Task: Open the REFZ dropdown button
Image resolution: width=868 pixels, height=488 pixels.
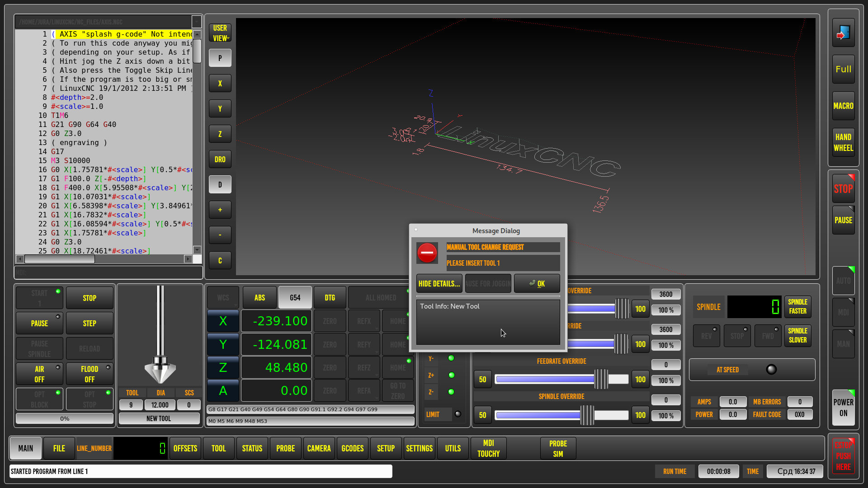Action: click(x=364, y=368)
